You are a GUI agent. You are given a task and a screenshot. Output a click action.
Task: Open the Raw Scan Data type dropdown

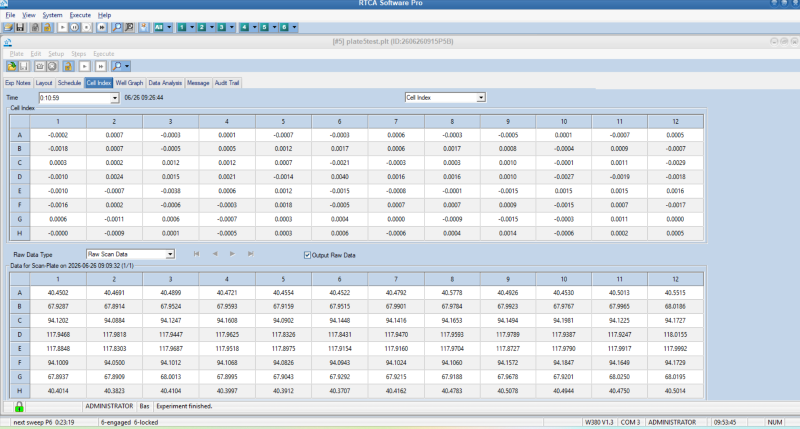170,254
